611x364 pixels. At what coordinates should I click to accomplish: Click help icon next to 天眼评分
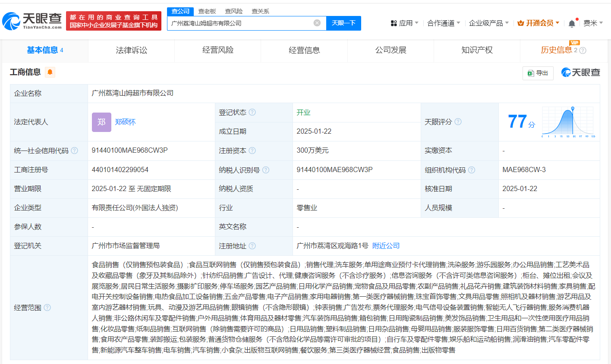(x=458, y=122)
